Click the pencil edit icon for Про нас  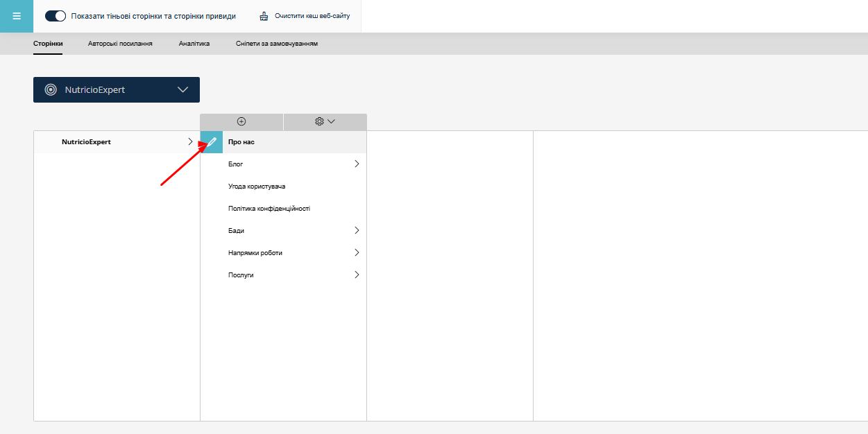[212, 142]
